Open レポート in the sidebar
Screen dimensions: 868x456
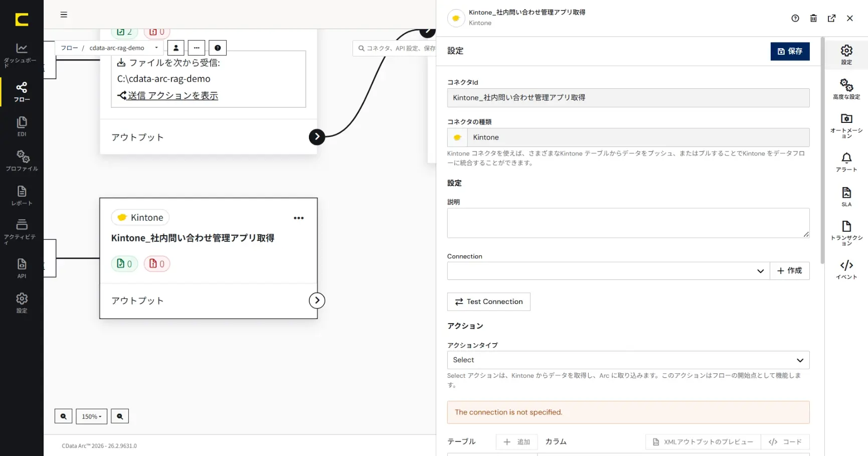click(22, 196)
